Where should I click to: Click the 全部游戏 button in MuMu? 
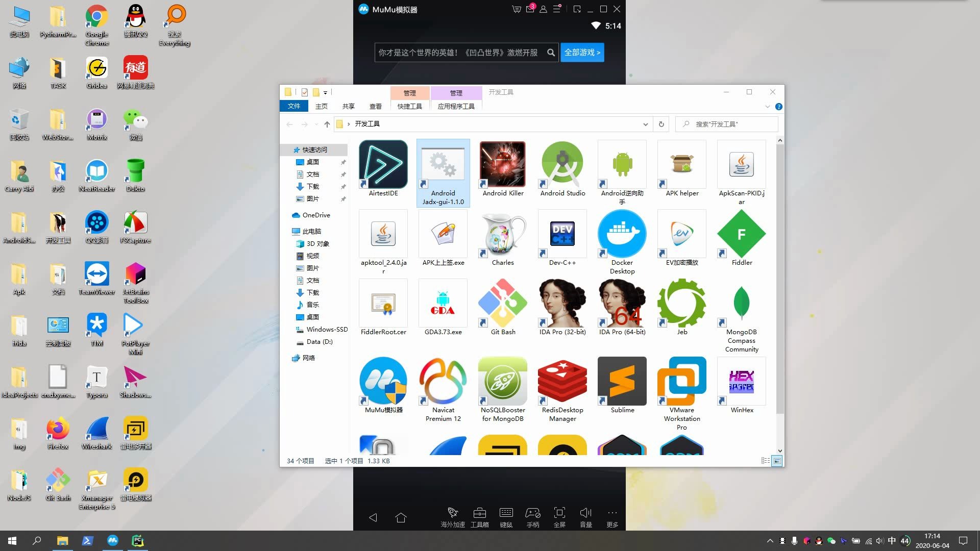[582, 53]
